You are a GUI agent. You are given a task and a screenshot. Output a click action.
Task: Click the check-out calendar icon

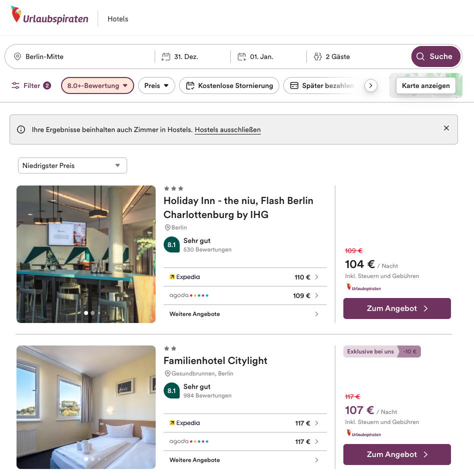(242, 57)
